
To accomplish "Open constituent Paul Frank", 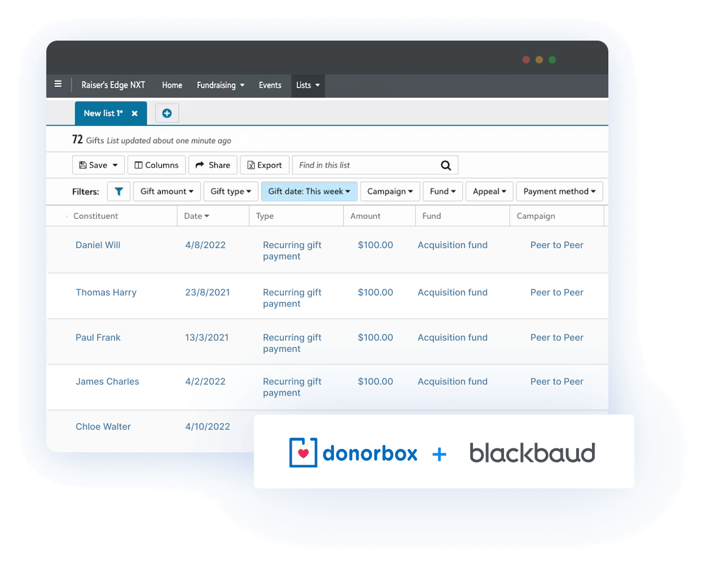I will [98, 338].
